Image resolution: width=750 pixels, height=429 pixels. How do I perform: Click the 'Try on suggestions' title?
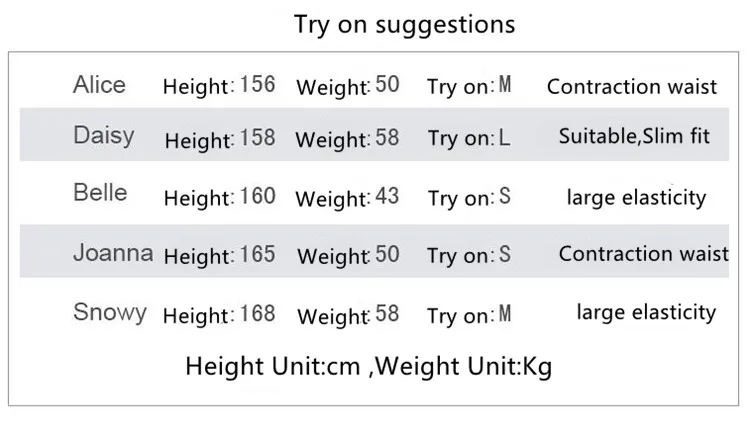[404, 25]
